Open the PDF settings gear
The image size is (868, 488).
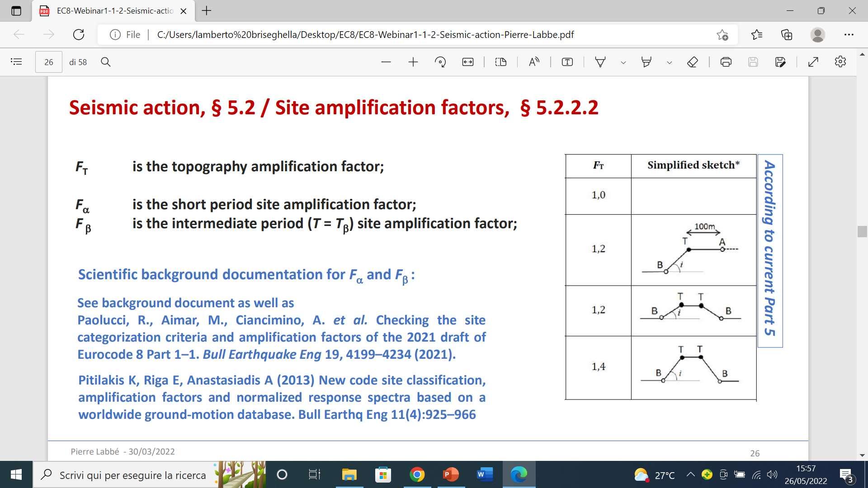[840, 62]
